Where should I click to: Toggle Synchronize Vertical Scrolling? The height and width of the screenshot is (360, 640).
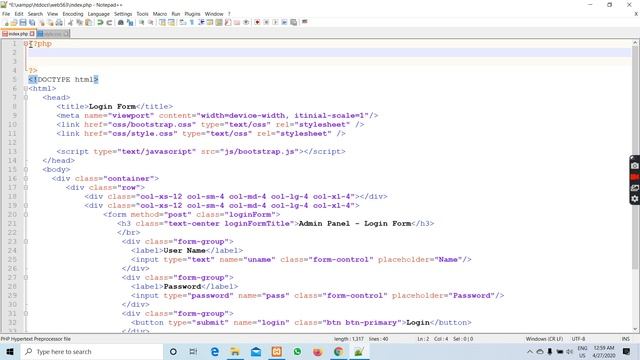click(x=162, y=22)
